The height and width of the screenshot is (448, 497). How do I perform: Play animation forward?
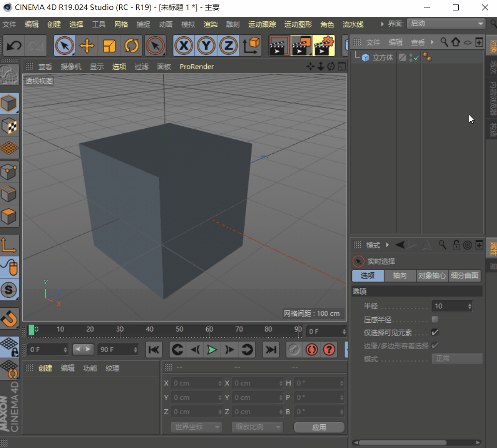pos(212,350)
